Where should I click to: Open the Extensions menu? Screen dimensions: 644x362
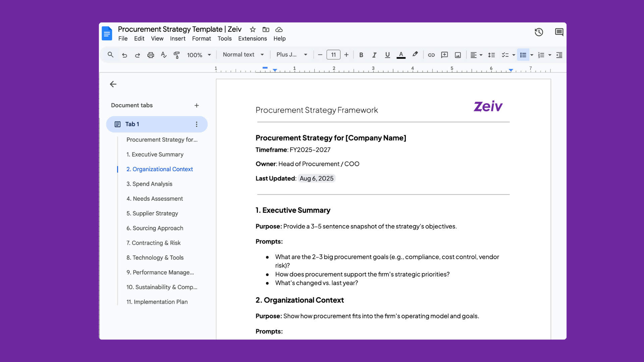tap(253, 39)
